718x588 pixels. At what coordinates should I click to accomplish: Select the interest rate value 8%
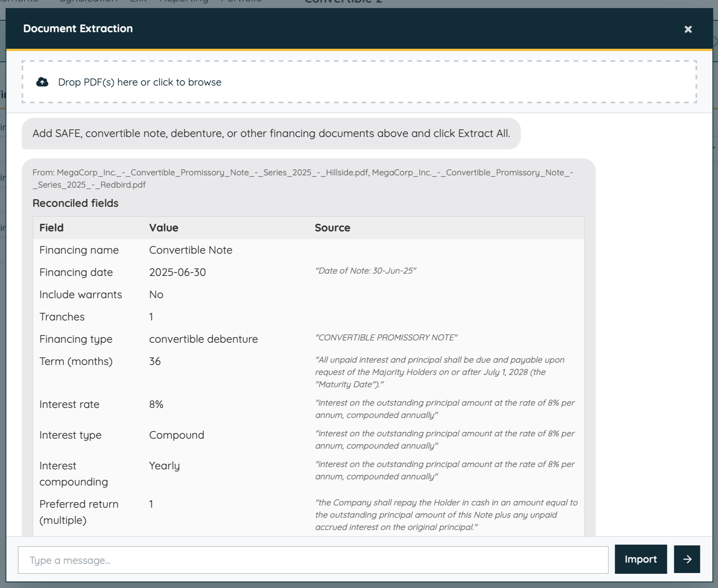pos(156,404)
